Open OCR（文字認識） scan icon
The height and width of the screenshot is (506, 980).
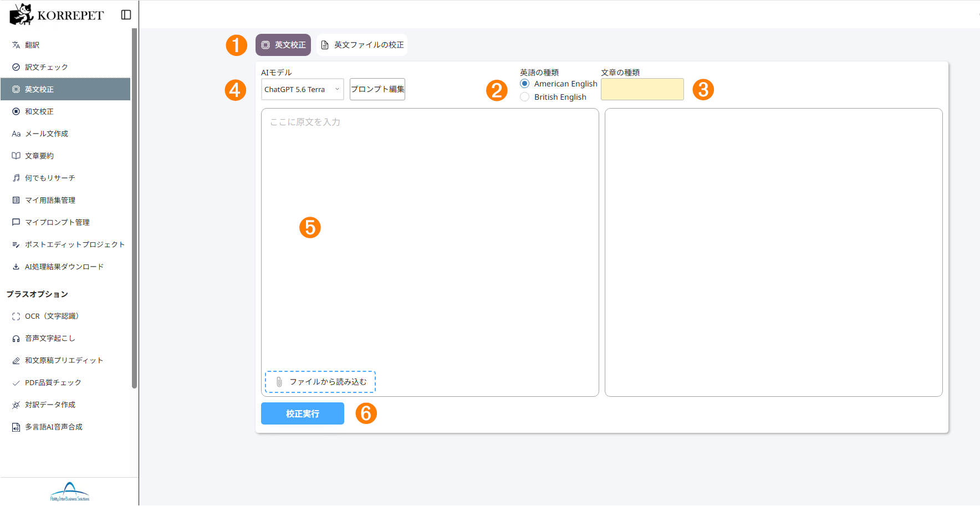16,316
